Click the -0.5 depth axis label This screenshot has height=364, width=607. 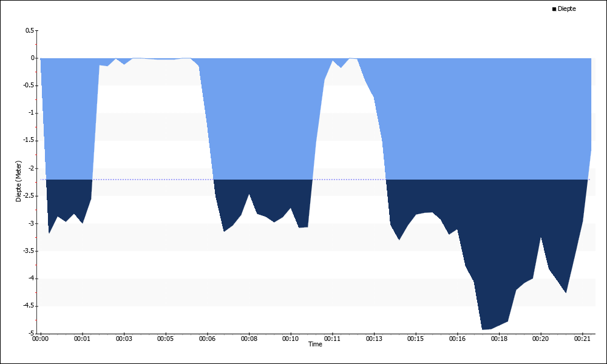tap(29, 86)
